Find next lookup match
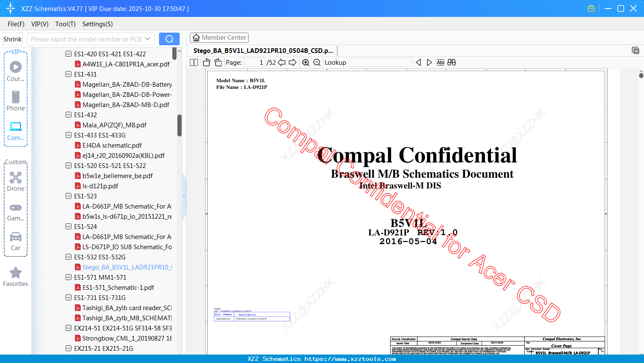This screenshot has width=644, height=363. pos(429,62)
